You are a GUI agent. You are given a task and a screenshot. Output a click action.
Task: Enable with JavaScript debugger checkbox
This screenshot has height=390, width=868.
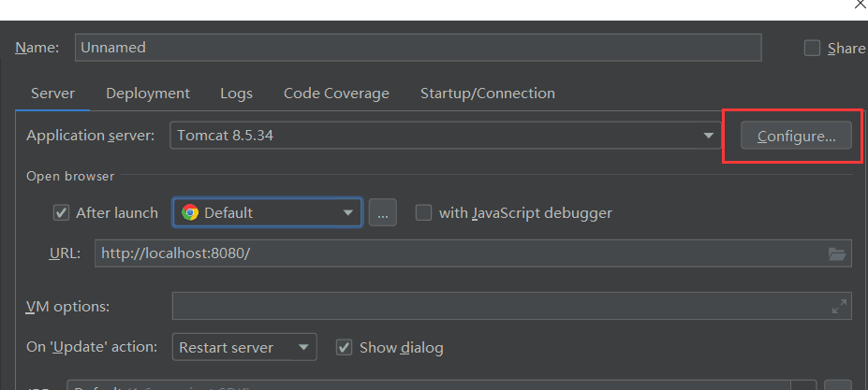423,212
